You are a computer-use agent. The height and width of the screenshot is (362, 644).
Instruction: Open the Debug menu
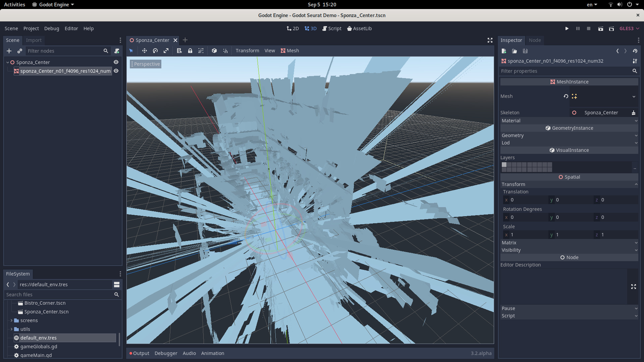click(x=52, y=28)
